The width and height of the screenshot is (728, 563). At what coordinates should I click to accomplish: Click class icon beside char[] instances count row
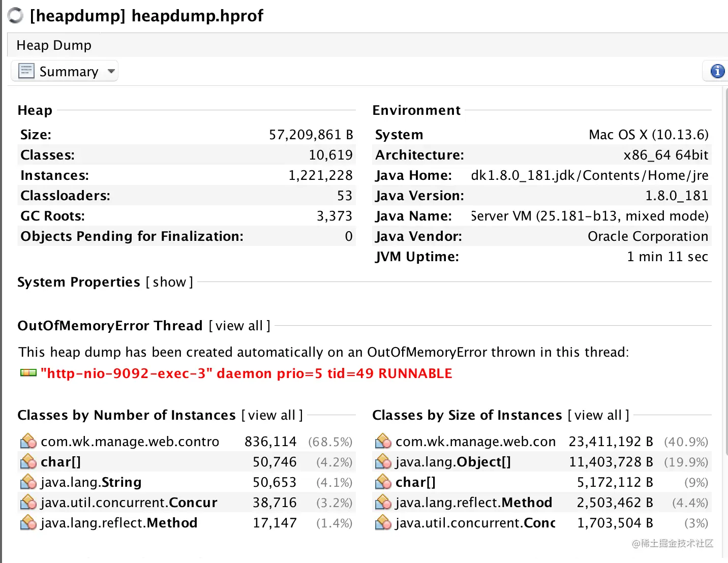click(28, 461)
